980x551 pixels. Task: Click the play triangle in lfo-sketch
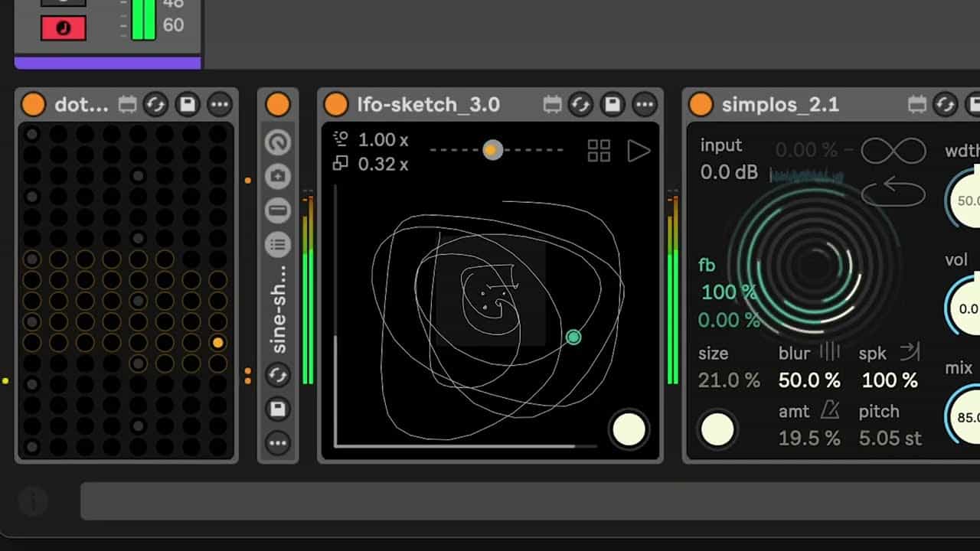coord(639,151)
